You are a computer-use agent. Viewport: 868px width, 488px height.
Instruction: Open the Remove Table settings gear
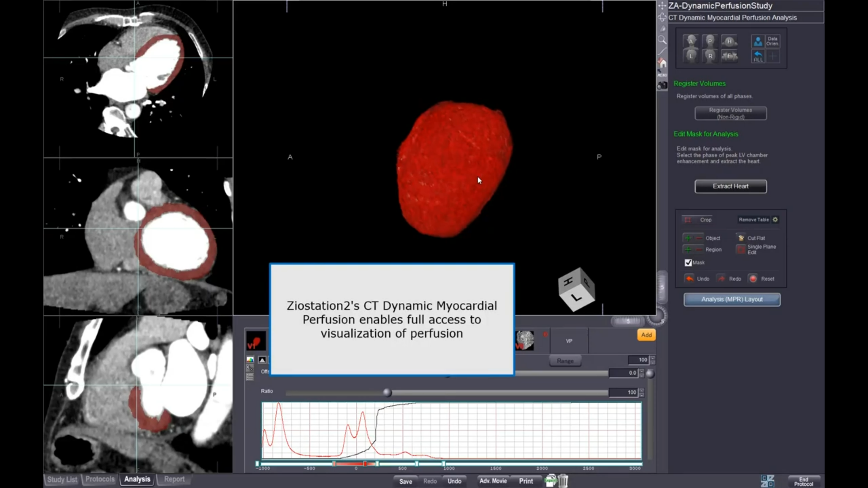pyautogui.click(x=775, y=220)
